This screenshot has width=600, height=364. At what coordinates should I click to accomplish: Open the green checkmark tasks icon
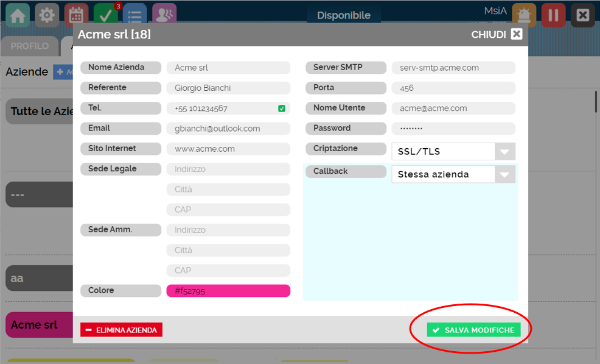tap(106, 15)
